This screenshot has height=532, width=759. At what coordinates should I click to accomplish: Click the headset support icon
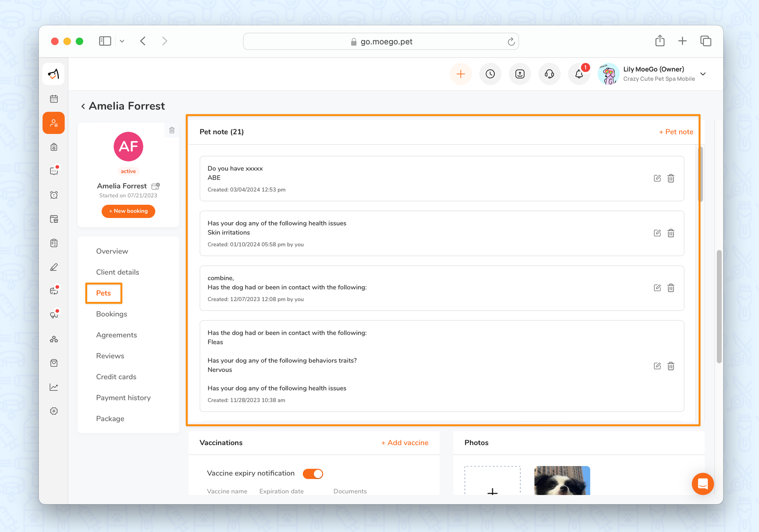[x=549, y=74]
